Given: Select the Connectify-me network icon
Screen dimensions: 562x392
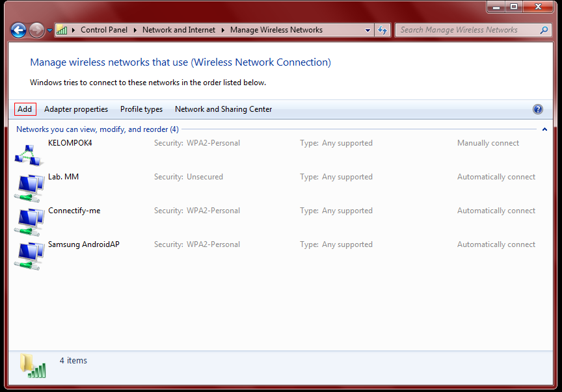Looking at the screenshot, I should pos(29,222).
